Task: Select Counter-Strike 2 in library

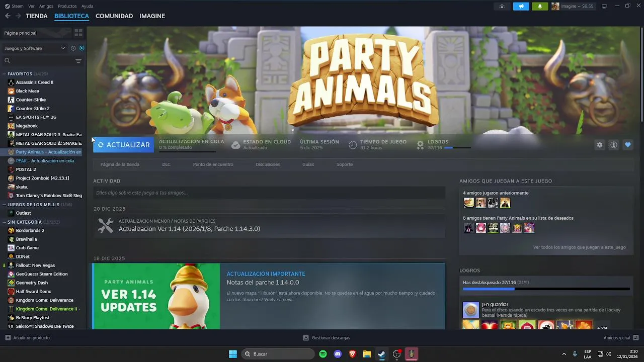Action: 33,109
